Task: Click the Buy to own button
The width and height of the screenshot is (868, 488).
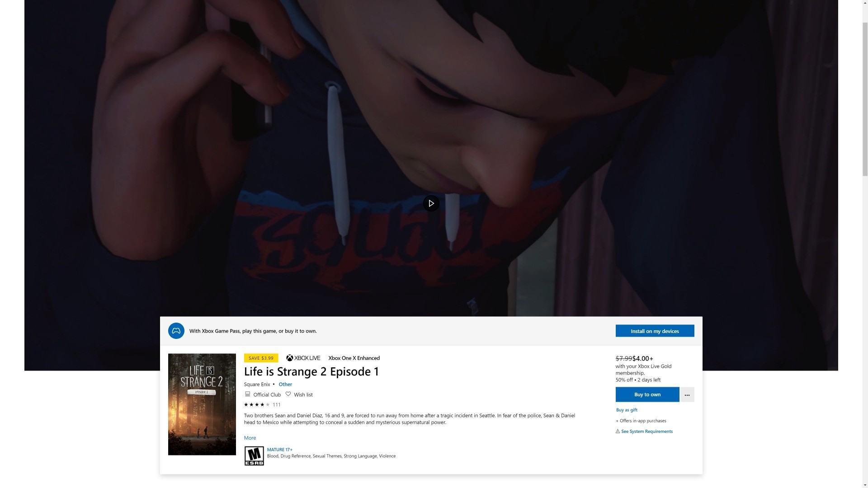Action: (647, 394)
